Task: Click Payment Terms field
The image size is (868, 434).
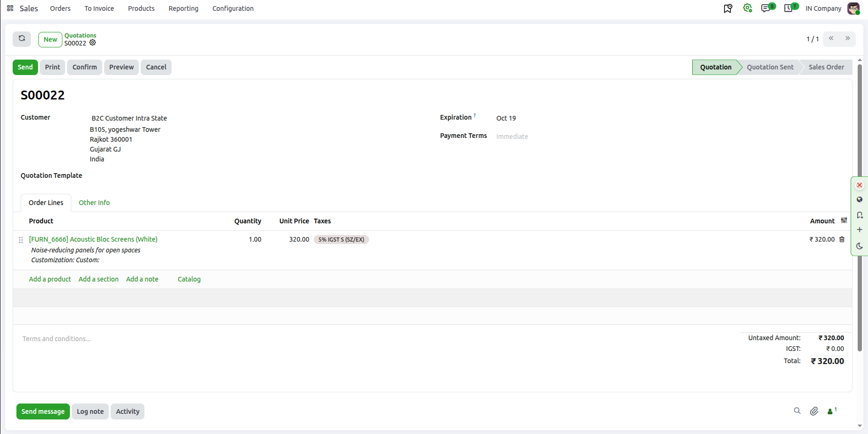Action: (x=671, y=137)
